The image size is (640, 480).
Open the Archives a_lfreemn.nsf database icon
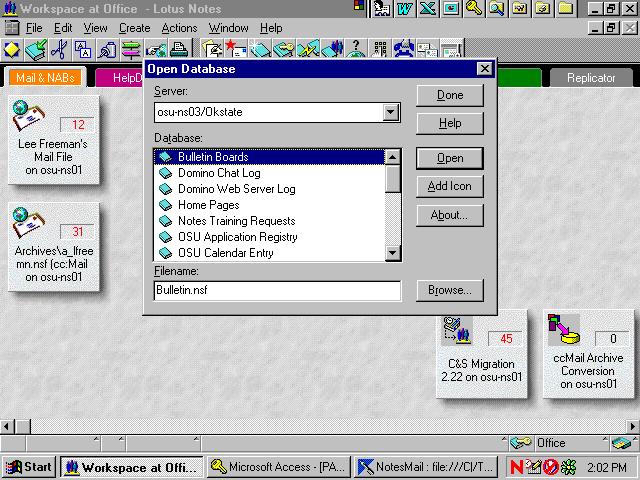(x=53, y=246)
